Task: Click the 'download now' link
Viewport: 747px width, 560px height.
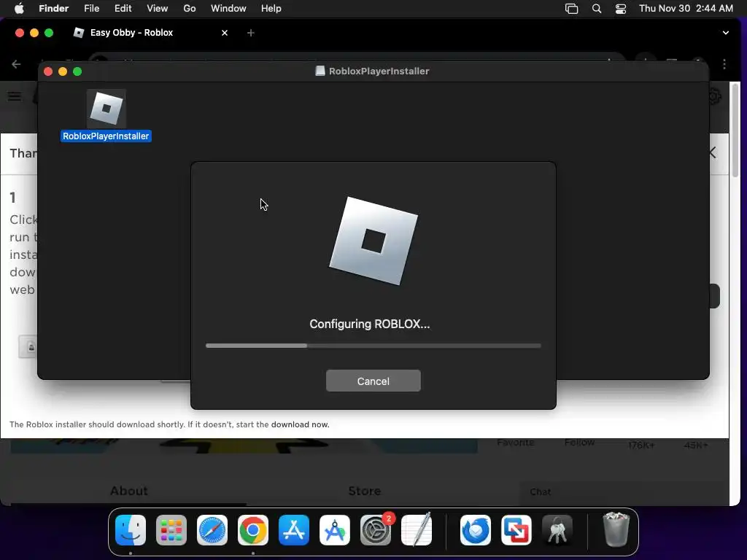Action: click(x=300, y=424)
